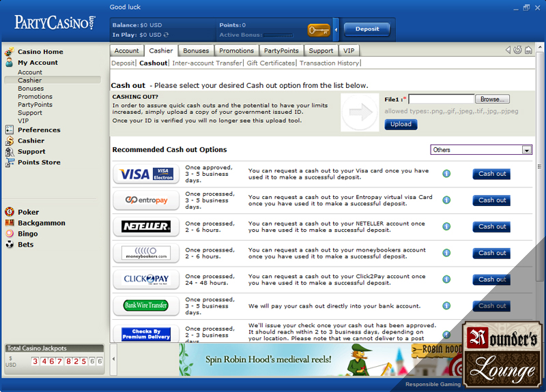Launch the Poker chip icon
Image resolution: width=546 pixels, height=392 pixels.
point(10,212)
